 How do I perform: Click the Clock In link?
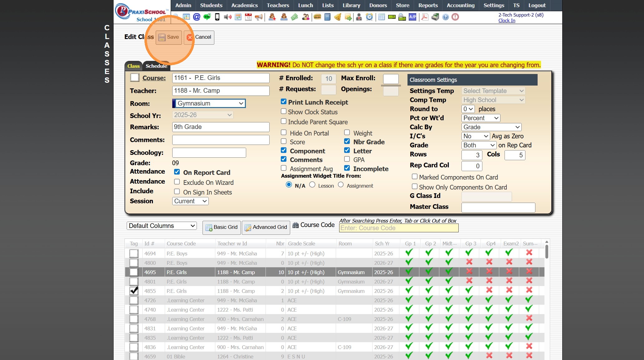tap(507, 21)
